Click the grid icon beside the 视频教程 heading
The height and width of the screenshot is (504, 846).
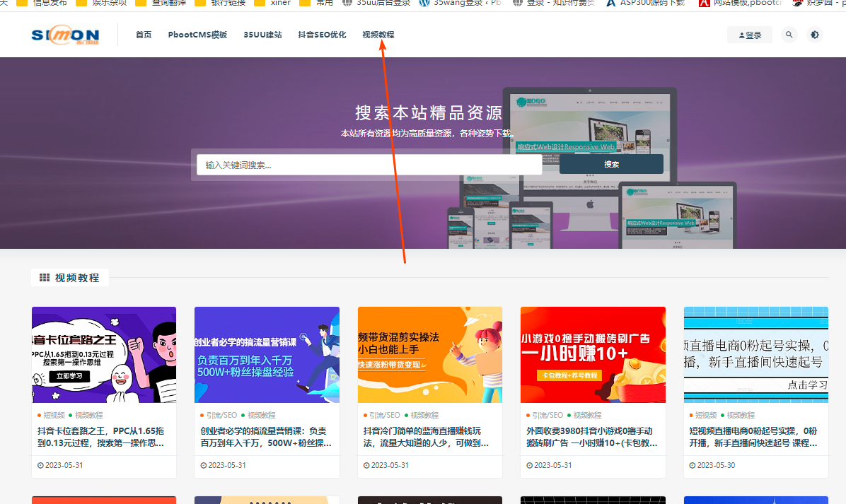pos(45,278)
